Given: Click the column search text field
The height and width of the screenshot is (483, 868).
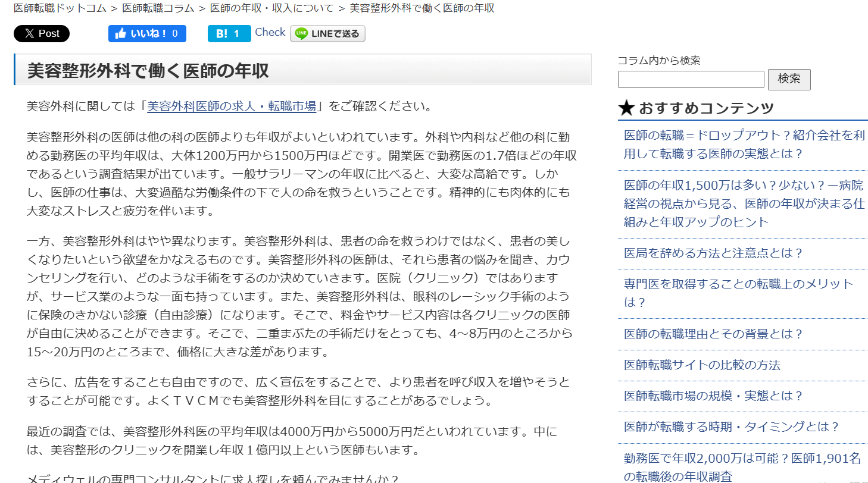Looking at the screenshot, I should pyautogui.click(x=691, y=79).
